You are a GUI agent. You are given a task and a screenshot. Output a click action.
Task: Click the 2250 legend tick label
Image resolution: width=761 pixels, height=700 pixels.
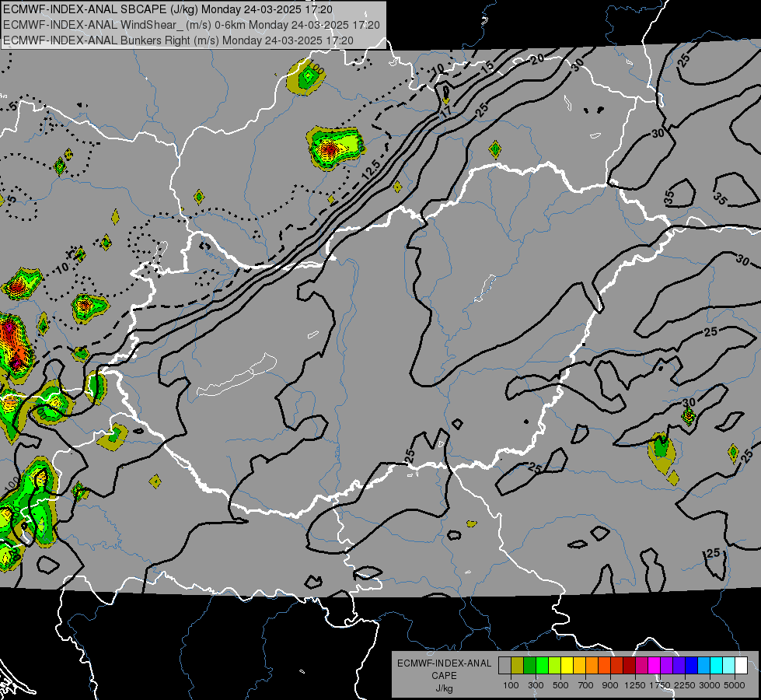point(685,685)
